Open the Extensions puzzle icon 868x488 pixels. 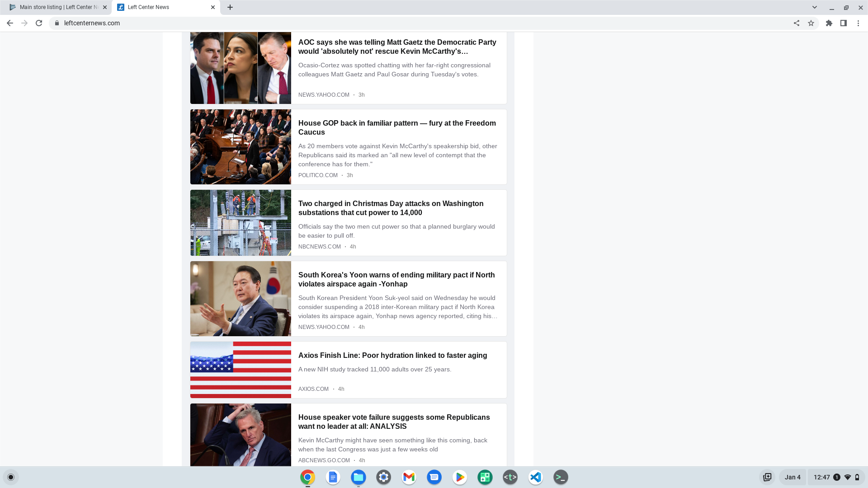(x=829, y=23)
